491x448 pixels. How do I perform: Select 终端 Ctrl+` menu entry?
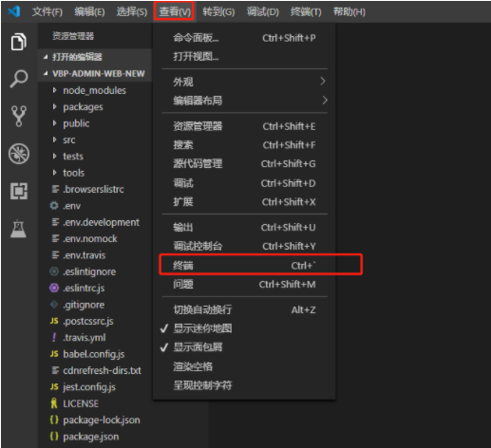pyautogui.click(x=244, y=265)
